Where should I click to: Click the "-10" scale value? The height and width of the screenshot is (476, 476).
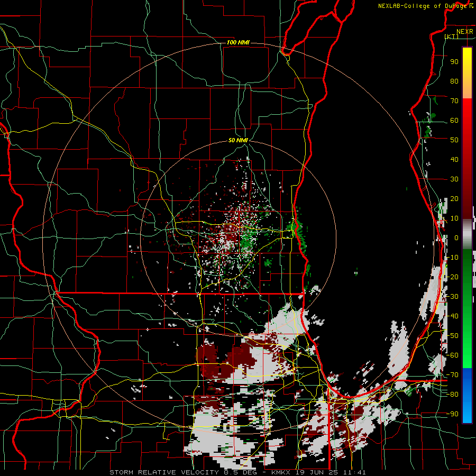point(452,258)
